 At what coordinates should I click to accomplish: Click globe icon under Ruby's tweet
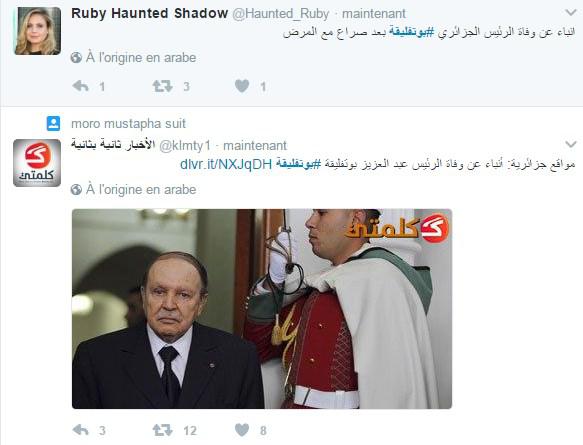point(76,58)
